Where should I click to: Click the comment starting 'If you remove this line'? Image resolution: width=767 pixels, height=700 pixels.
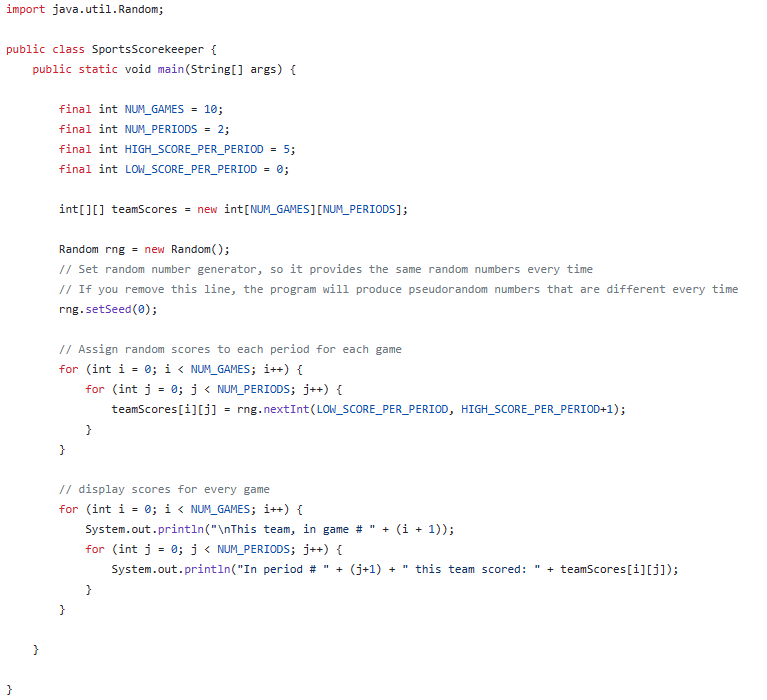point(398,290)
